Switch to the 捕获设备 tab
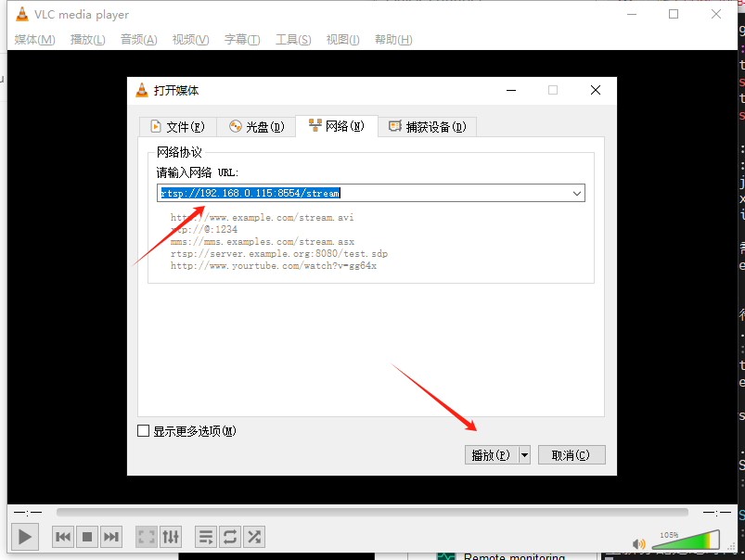The width and height of the screenshot is (745, 560). point(427,126)
